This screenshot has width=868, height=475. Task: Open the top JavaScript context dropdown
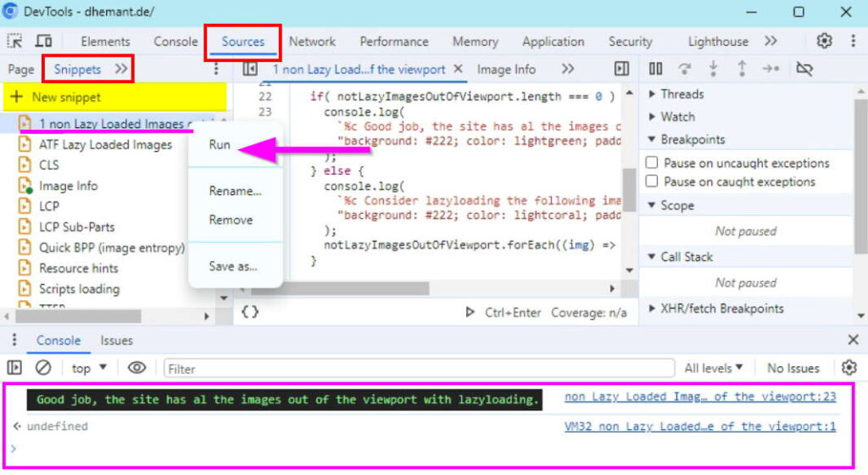click(x=88, y=368)
